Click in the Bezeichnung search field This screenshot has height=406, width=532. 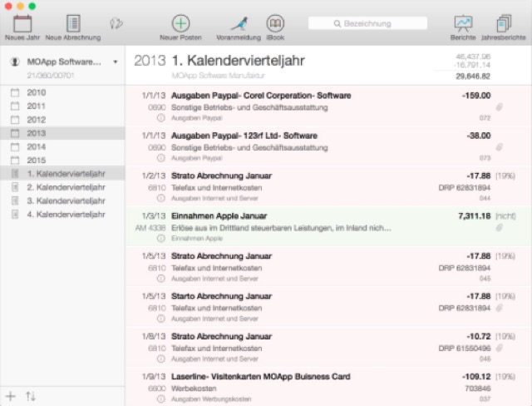[374, 24]
